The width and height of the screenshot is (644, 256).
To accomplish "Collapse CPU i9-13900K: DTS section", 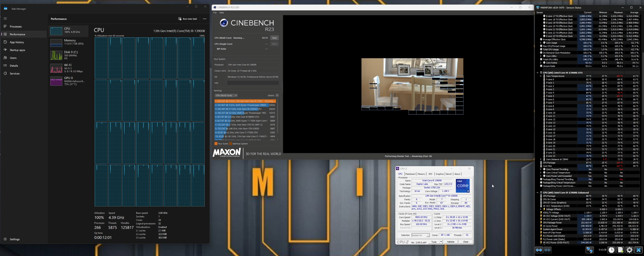I will tap(537, 73).
